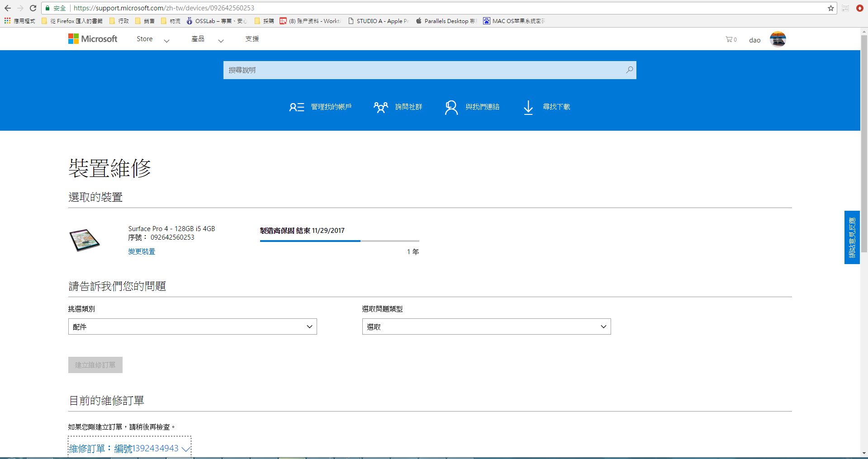Click the dao account name
This screenshot has width=868, height=459.
755,40
